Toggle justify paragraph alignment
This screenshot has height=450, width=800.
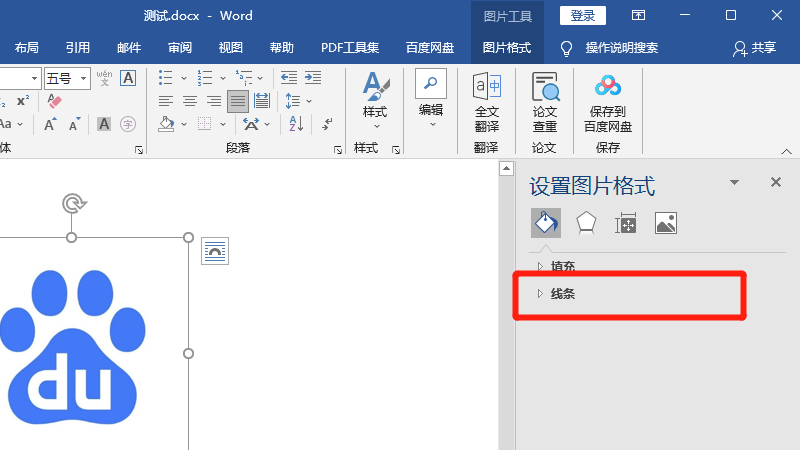click(x=237, y=101)
